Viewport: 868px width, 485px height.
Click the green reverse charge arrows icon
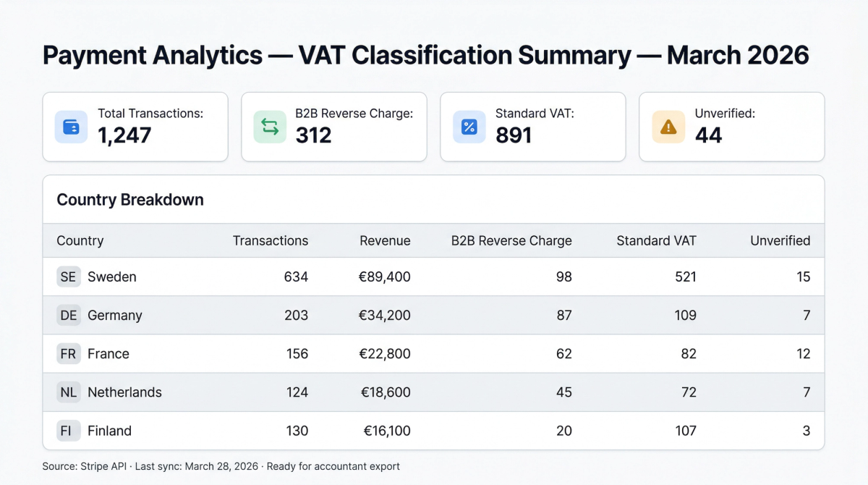coord(270,127)
